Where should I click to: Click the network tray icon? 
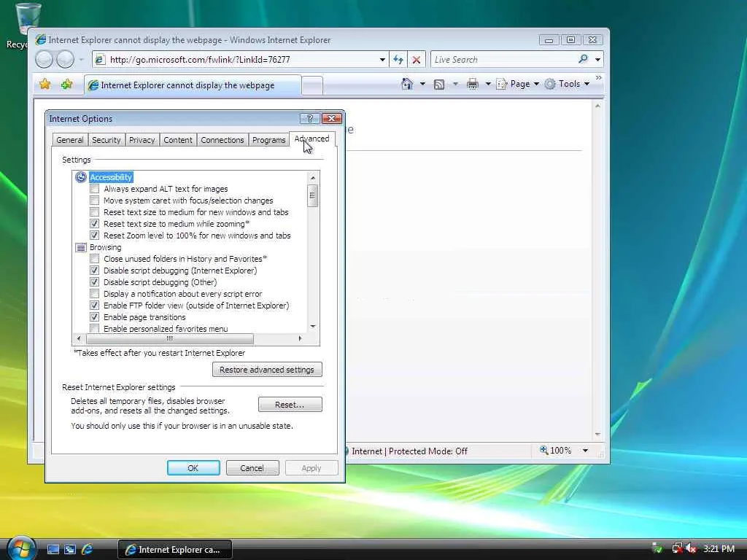[676, 548]
